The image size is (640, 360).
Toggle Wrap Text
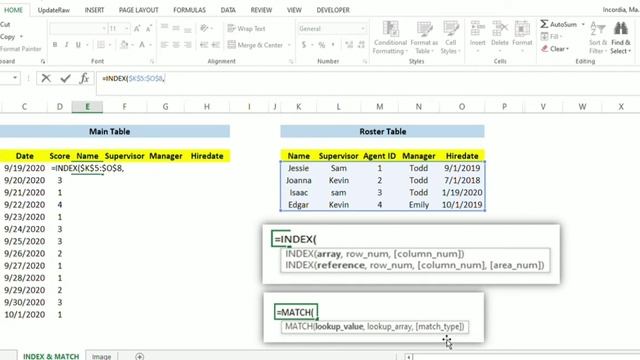246,28
